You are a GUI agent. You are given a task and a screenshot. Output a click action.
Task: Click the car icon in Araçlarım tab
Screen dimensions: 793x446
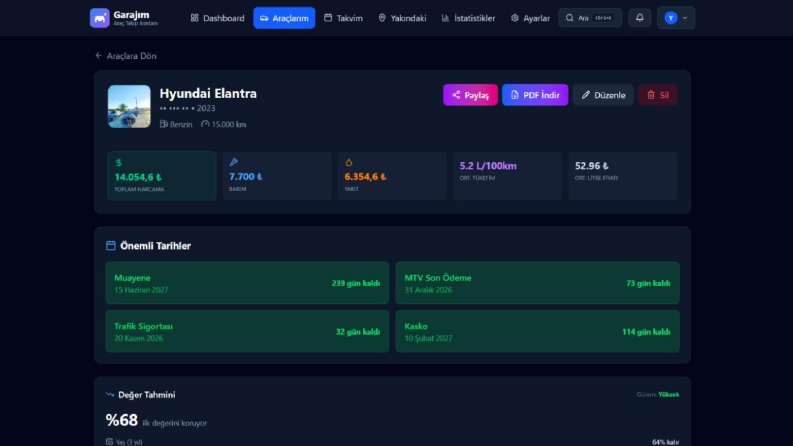pos(264,18)
